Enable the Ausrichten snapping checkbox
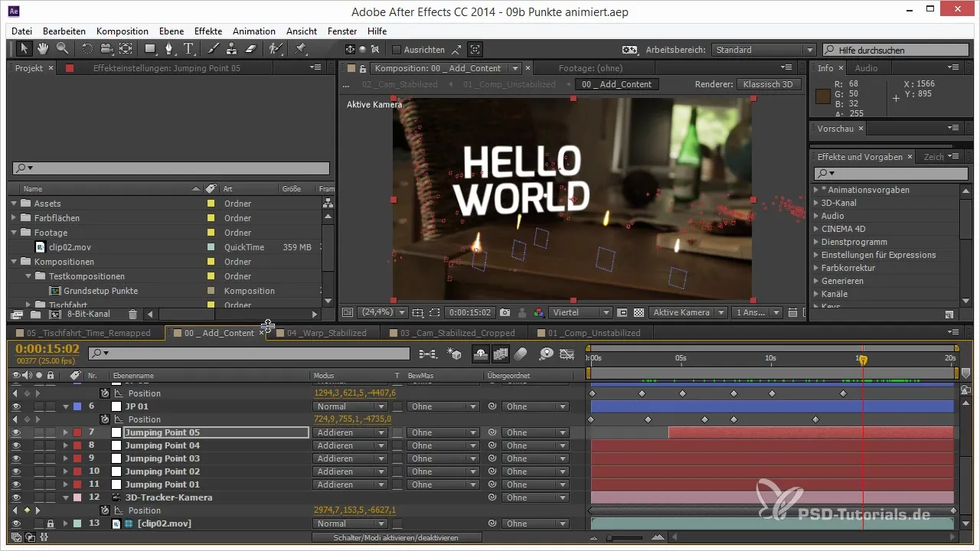The image size is (980, 551). click(396, 50)
